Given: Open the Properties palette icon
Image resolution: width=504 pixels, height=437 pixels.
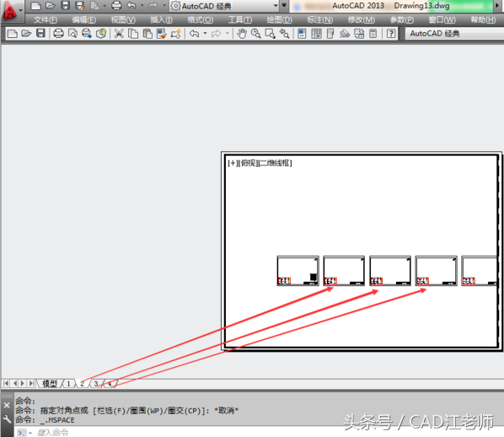Looking at the screenshot, I should pyautogui.click(x=302, y=34).
